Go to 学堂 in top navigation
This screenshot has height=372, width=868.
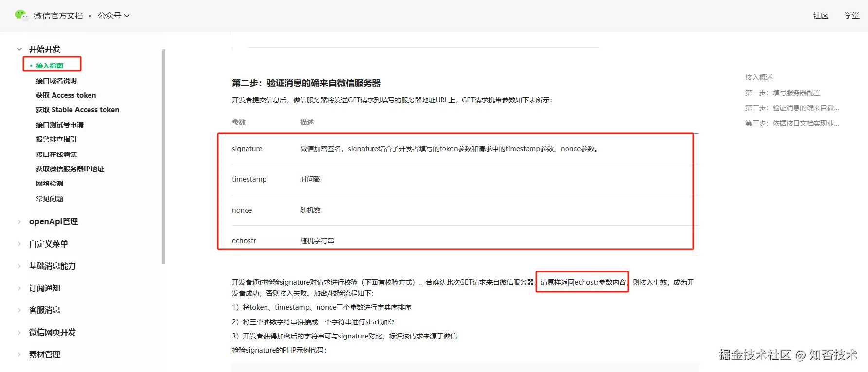(851, 16)
